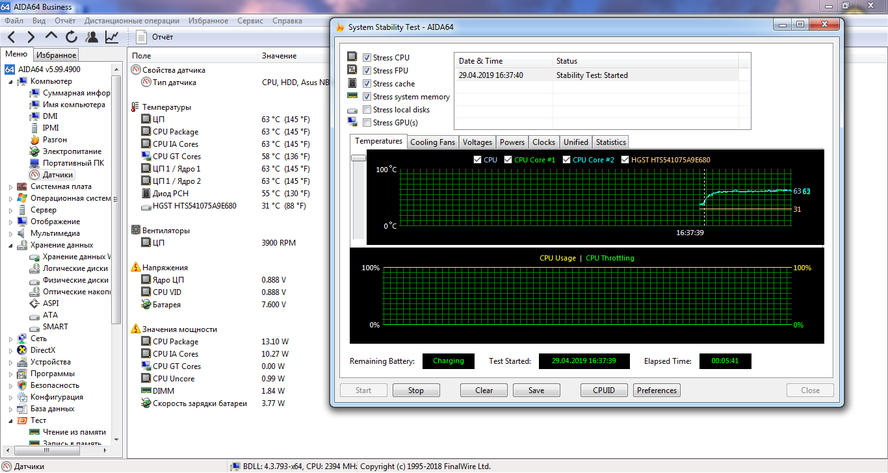Click the Stress GPU(s) monitor icon
The image size is (888, 473).
352,122
